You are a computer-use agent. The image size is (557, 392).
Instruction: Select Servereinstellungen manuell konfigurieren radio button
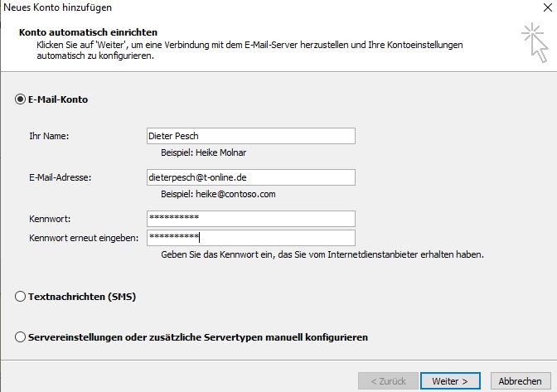[x=20, y=337]
